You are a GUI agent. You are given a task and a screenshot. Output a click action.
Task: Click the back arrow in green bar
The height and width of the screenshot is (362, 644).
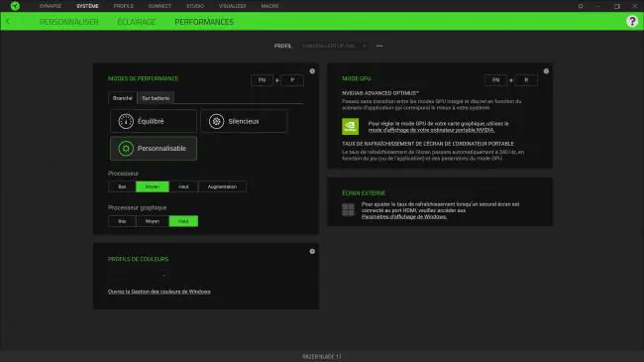pyautogui.click(x=8, y=22)
